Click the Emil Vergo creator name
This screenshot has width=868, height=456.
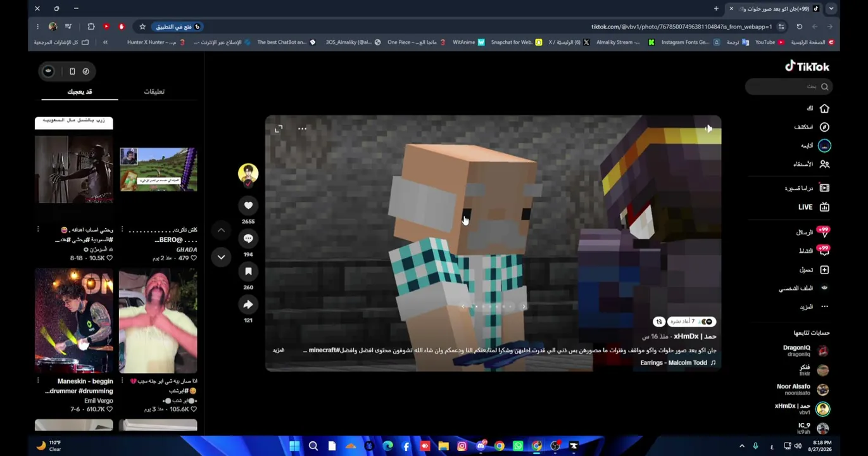point(99,401)
